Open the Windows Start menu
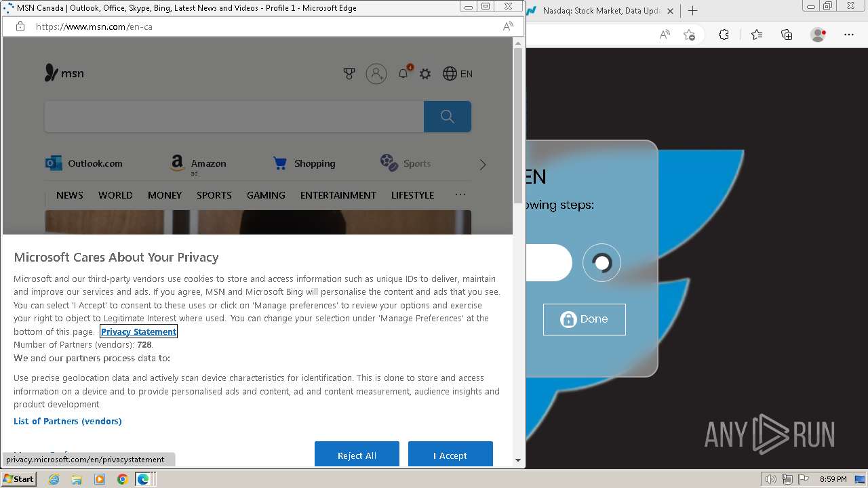 [x=18, y=479]
